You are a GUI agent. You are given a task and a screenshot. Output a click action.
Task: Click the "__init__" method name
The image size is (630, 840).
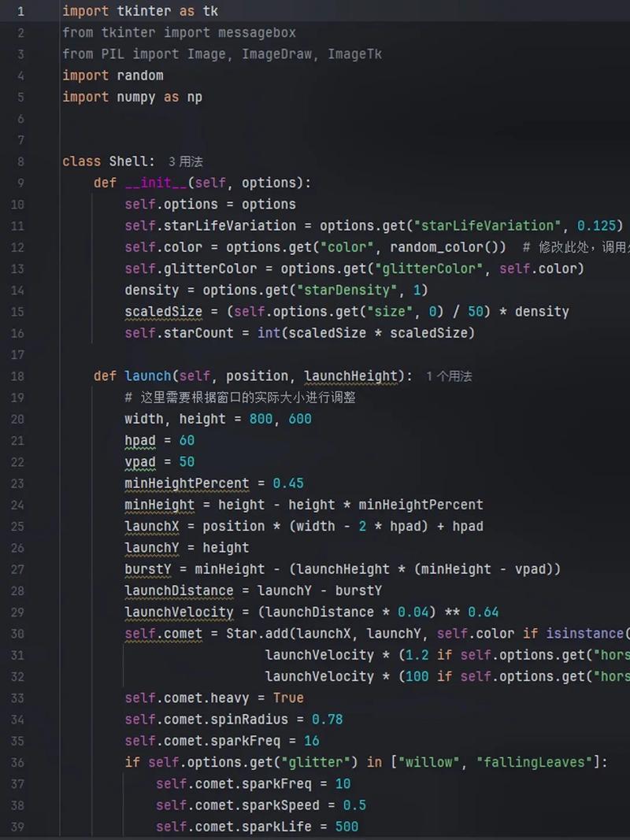[x=155, y=183]
